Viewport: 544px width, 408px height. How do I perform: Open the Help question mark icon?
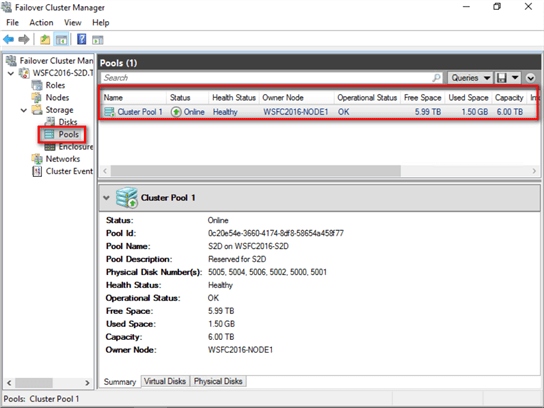[x=82, y=39]
